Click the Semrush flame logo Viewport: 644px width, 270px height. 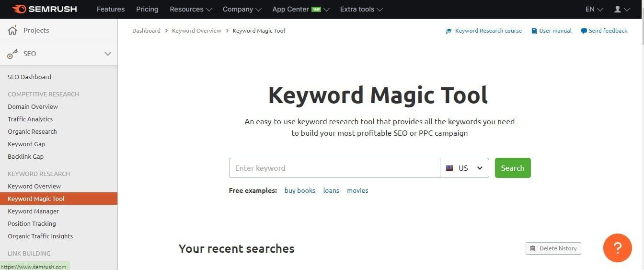pos(19,9)
